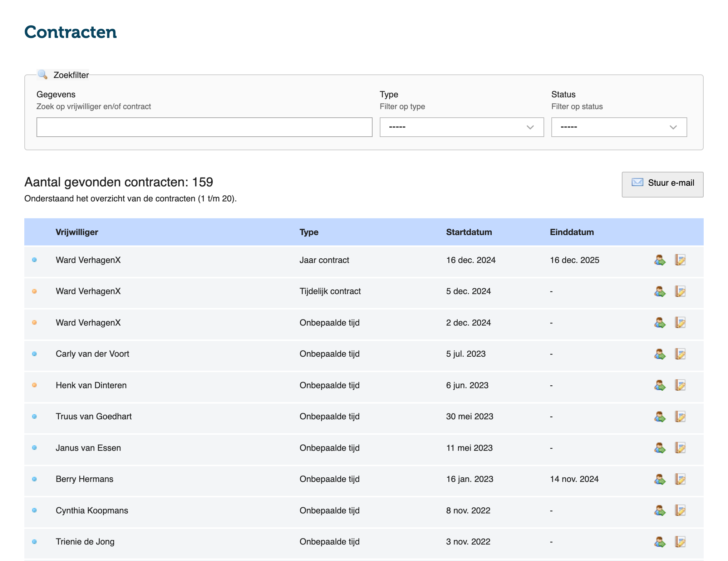
Task: Click orange status dot next to Henk van Dinteren
Action: coord(34,385)
